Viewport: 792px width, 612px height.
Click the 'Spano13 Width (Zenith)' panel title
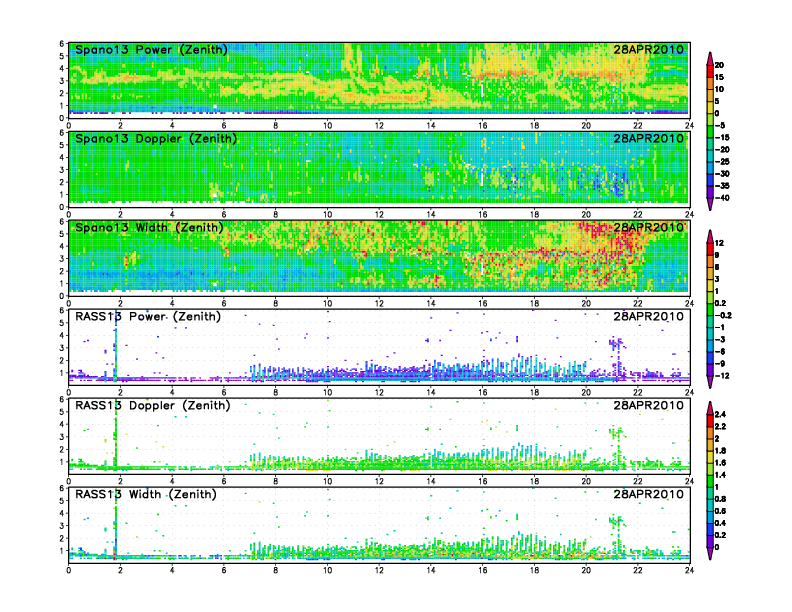[x=149, y=228]
